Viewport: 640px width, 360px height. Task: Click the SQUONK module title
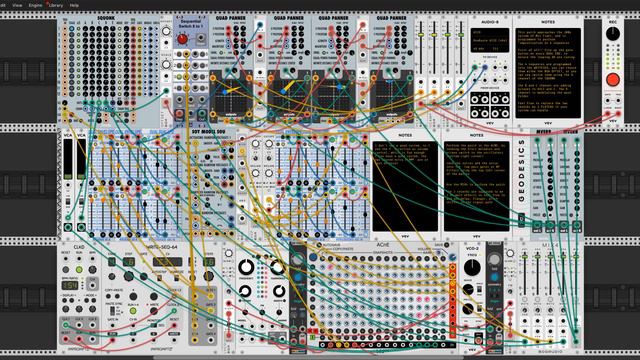(x=106, y=18)
